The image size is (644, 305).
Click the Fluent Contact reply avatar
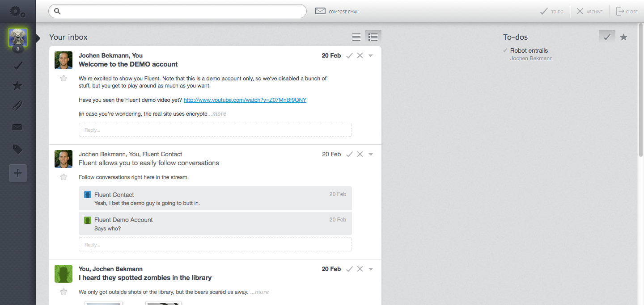click(x=88, y=195)
